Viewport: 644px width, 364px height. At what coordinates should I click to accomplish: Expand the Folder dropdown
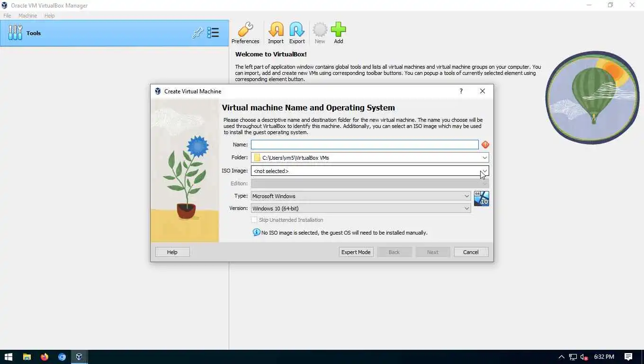pos(485,157)
